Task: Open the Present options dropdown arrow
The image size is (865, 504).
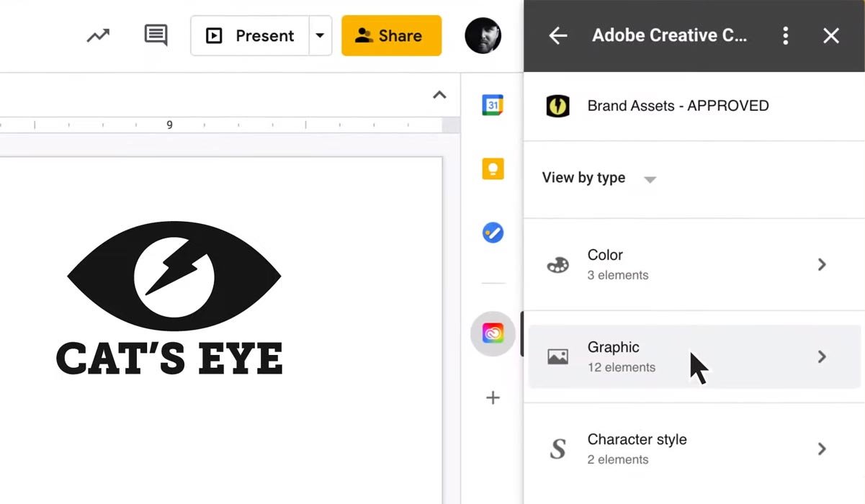Action: point(320,35)
